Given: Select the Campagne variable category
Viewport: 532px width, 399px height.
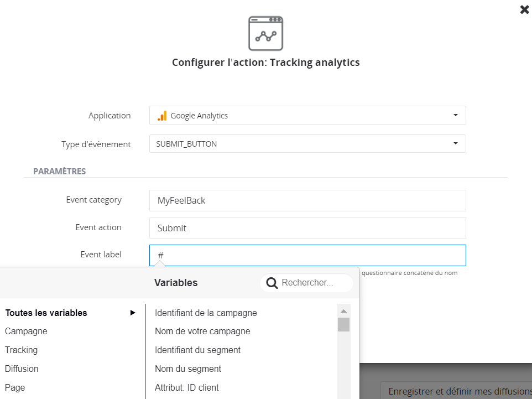Looking at the screenshot, I should (26, 331).
